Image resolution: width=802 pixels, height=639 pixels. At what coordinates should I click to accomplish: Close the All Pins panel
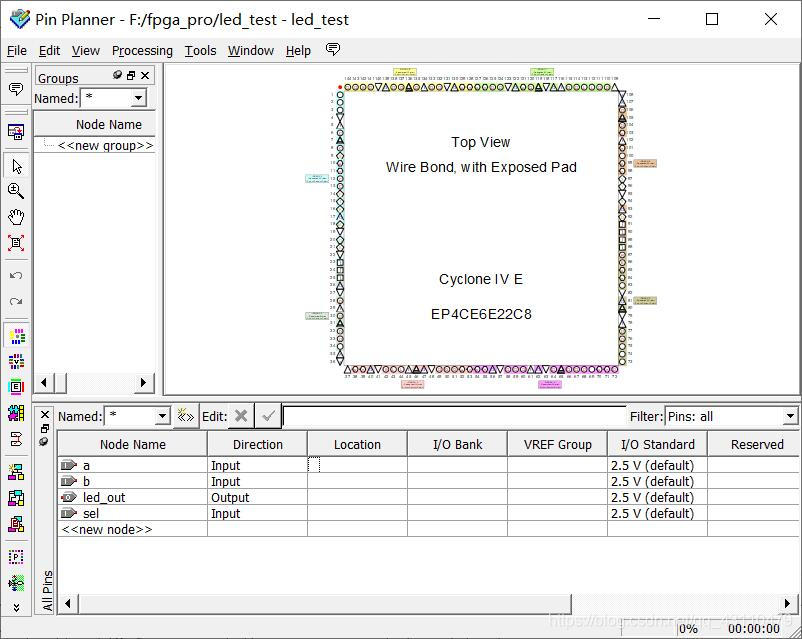pos(45,414)
